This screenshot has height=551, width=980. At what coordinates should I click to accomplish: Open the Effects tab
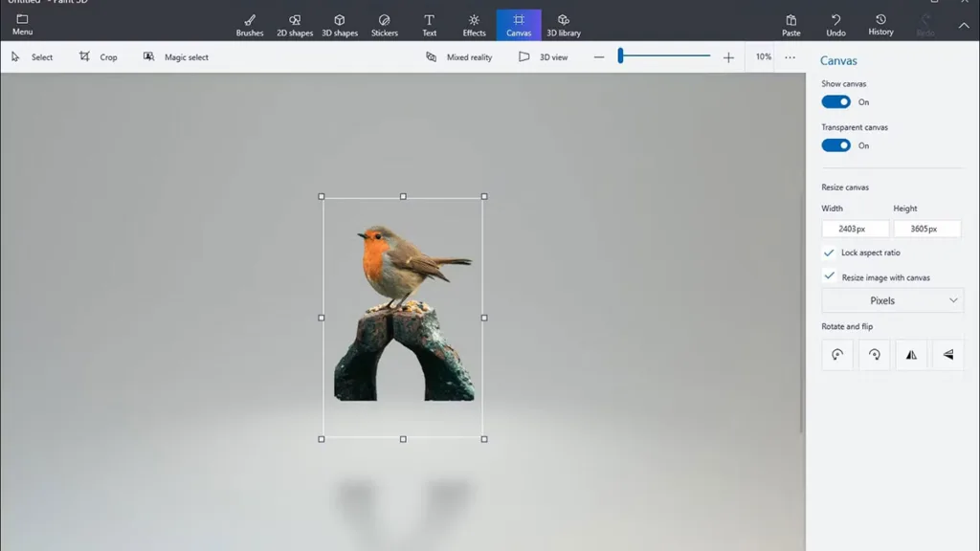pos(474,26)
